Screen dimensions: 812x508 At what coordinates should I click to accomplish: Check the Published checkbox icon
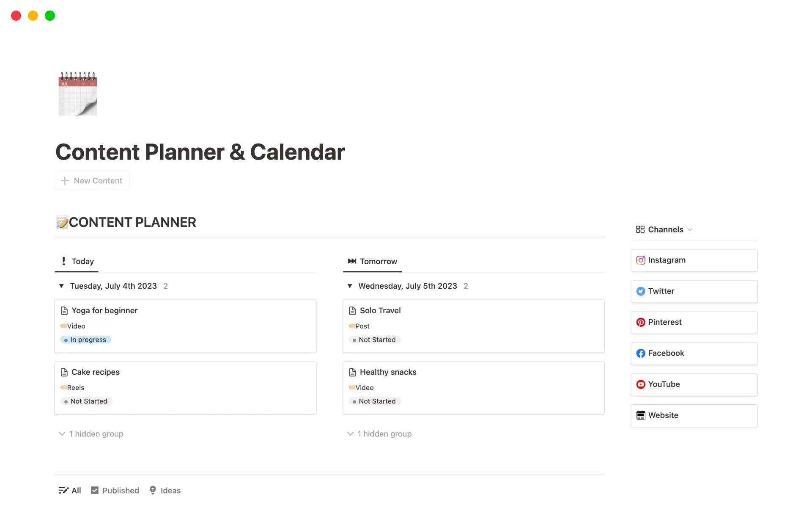(95, 490)
